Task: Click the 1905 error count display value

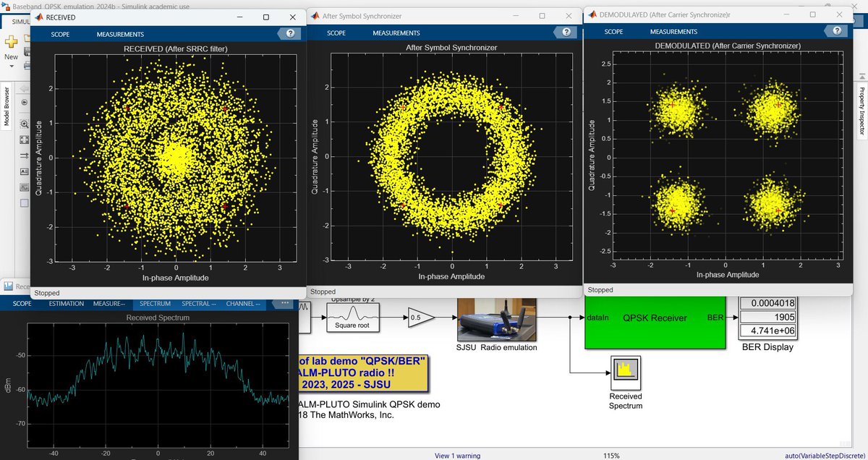Action: [768, 318]
